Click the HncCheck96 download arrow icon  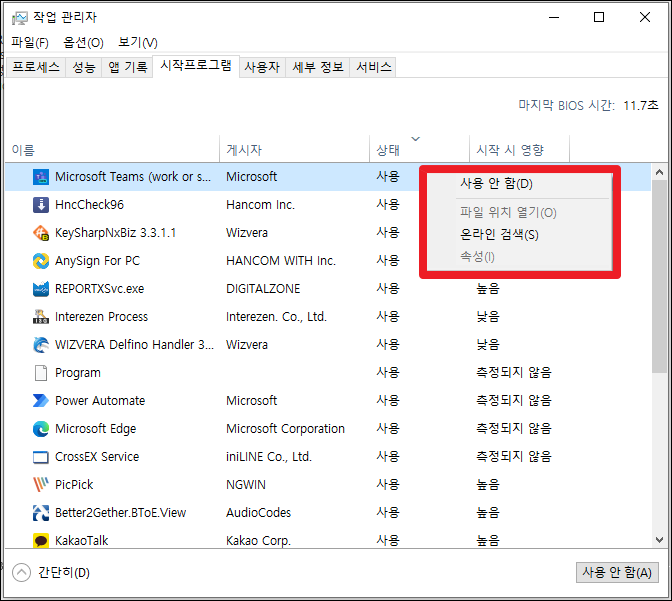[41, 205]
